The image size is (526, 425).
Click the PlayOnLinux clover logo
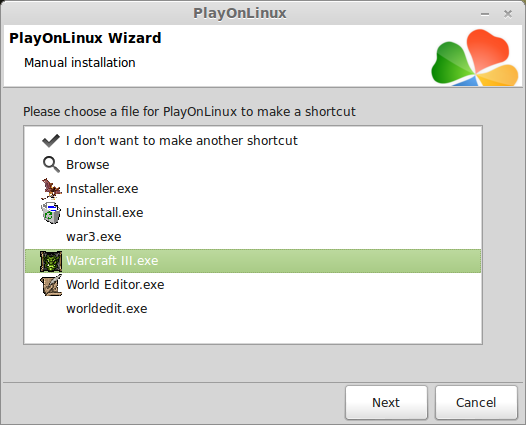475,57
